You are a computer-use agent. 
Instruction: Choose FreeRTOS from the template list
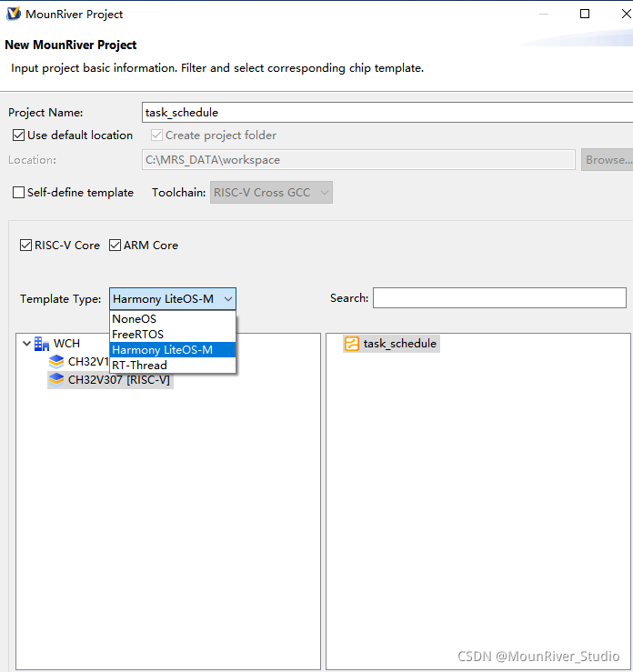[x=172, y=335]
